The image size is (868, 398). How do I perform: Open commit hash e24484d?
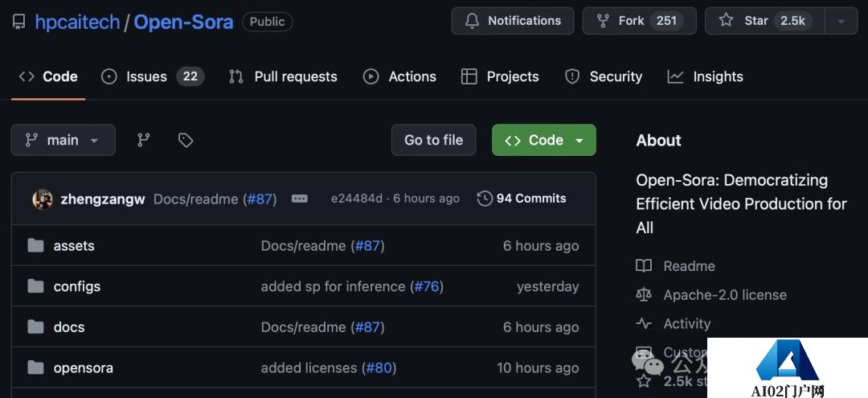(x=357, y=199)
